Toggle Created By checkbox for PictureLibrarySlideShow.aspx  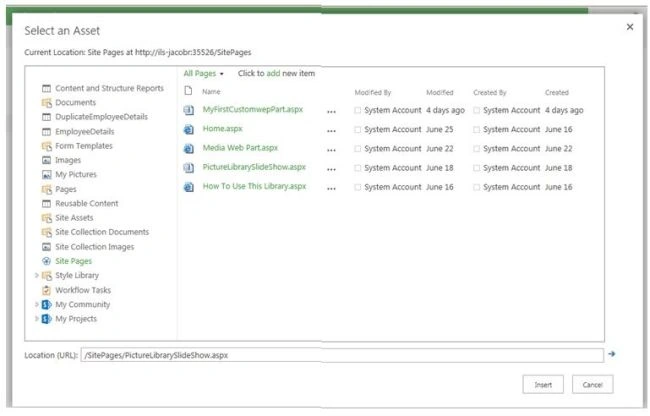pos(476,168)
